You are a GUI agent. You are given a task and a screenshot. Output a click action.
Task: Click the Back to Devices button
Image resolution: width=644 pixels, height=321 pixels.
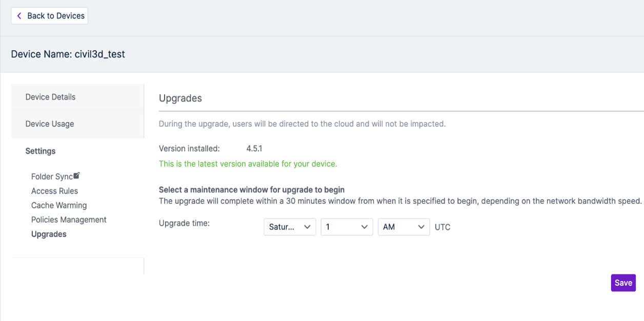(49, 15)
